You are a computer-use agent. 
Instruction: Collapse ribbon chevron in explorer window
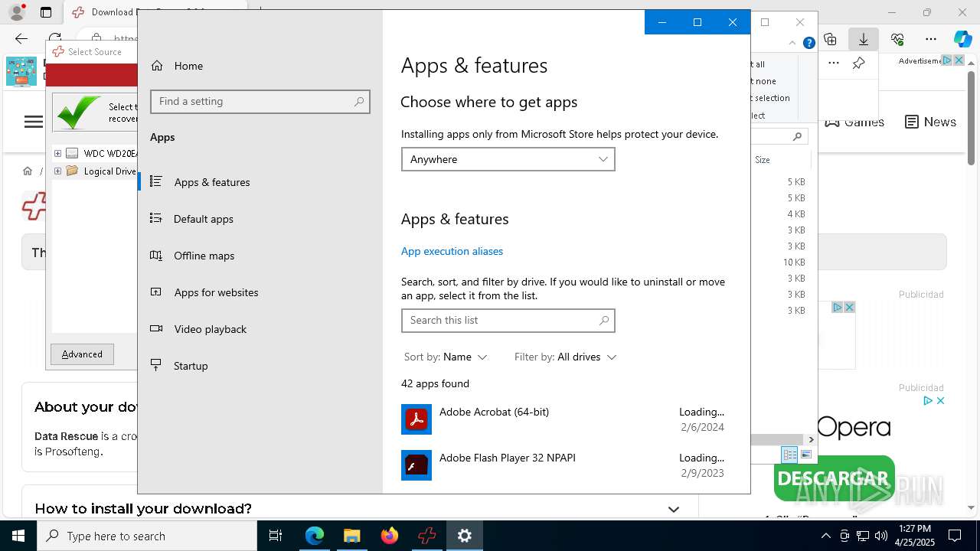click(x=793, y=44)
